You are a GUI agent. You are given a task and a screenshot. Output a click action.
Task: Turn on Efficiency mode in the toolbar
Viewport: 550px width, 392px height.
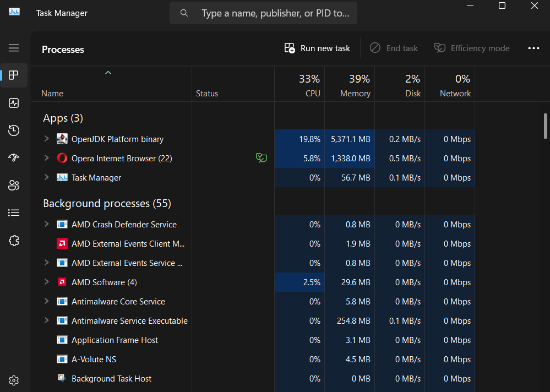472,48
